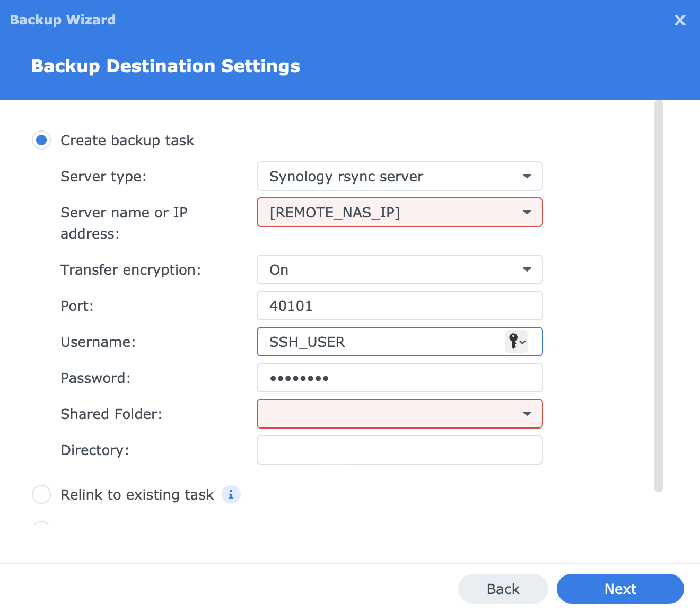Click inside the Password field
The width and height of the screenshot is (700, 611).
pos(399,378)
